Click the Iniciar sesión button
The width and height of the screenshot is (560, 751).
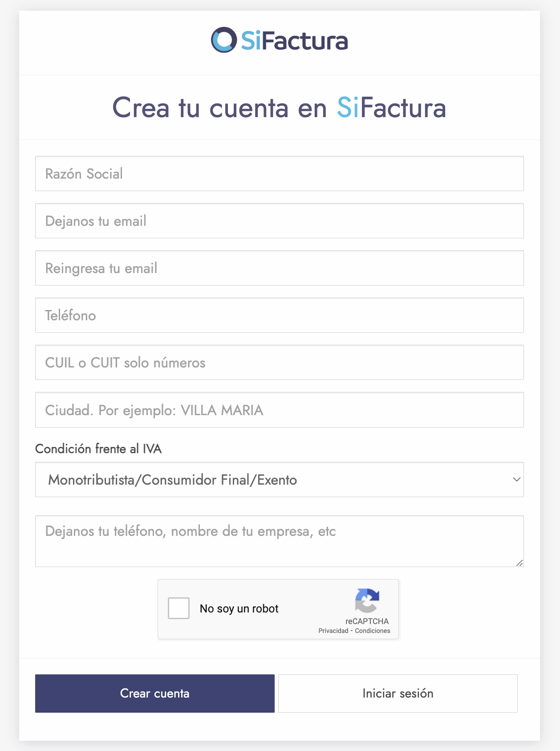coord(398,694)
